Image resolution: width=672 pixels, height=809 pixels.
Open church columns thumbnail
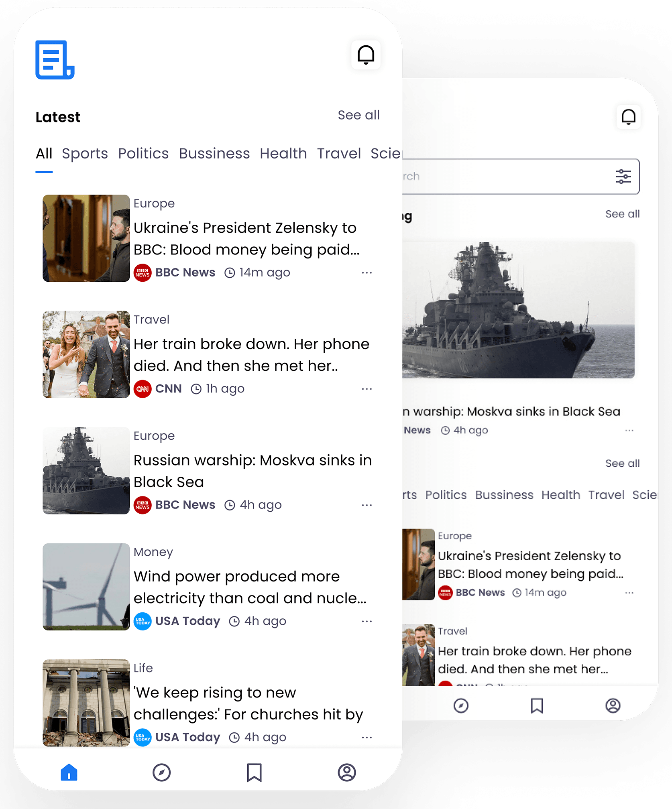(x=86, y=703)
